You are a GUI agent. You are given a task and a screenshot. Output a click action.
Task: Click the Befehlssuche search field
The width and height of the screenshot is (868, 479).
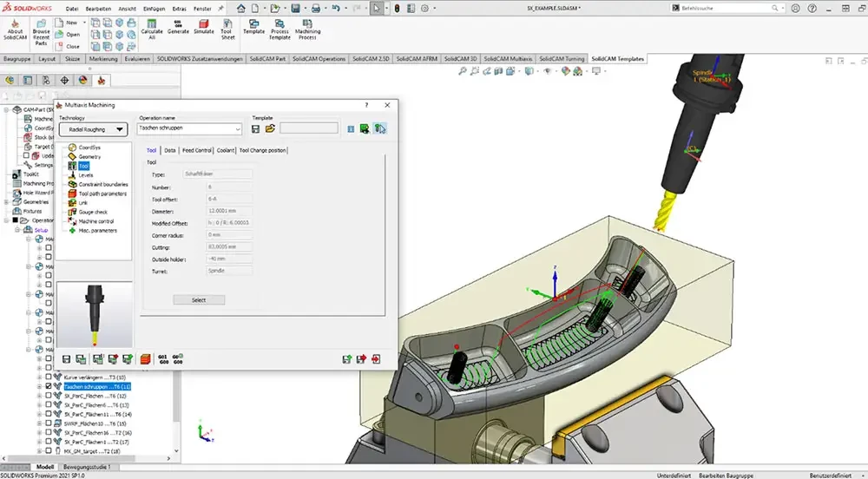coord(726,9)
